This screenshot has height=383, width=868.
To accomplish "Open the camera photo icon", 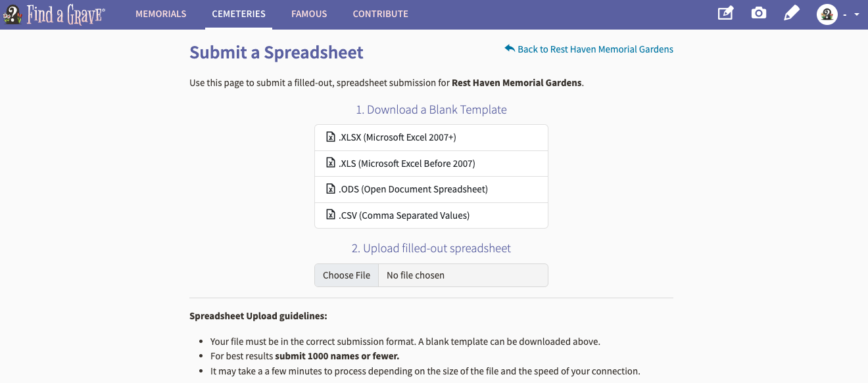I will 759,13.
